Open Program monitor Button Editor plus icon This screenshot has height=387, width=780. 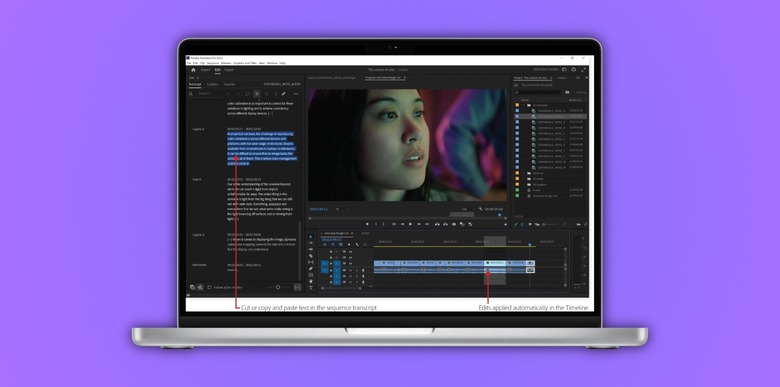[x=506, y=224]
